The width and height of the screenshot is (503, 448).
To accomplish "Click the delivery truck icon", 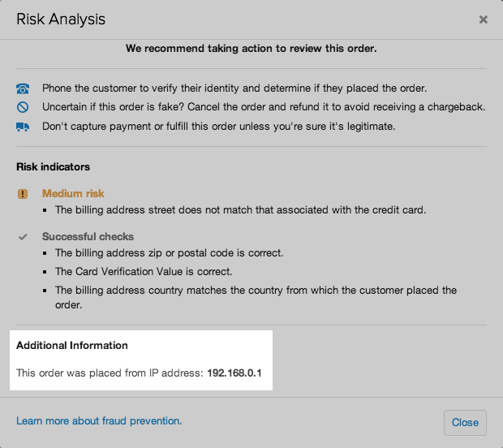I will pyautogui.click(x=22, y=127).
